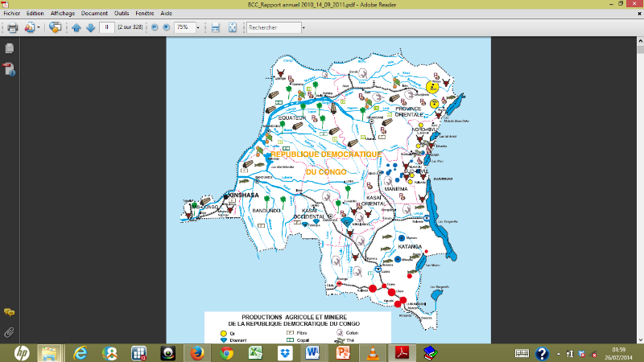Go to the next page with down arrow
Viewport: 644px width, 362px height.
click(90, 27)
